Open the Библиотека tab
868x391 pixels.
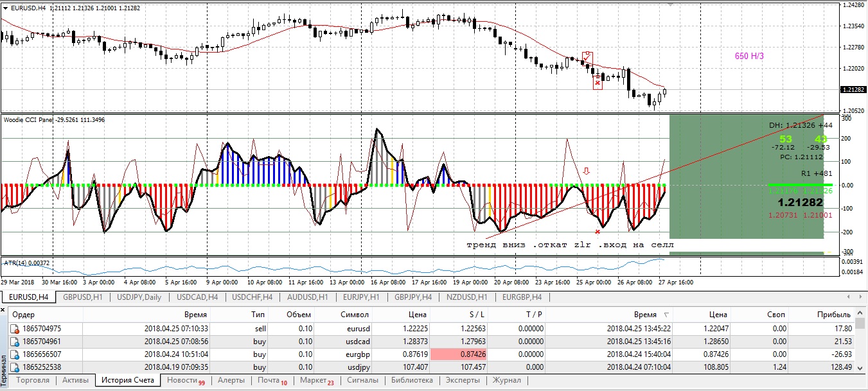click(412, 380)
